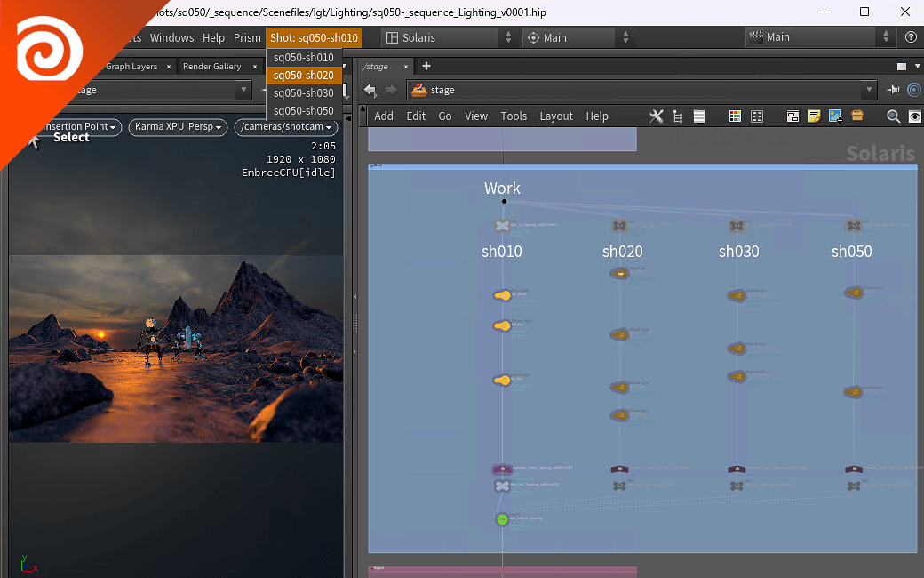Toggle the pin on the network pane
The height and width of the screenshot is (578, 924).
[894, 90]
